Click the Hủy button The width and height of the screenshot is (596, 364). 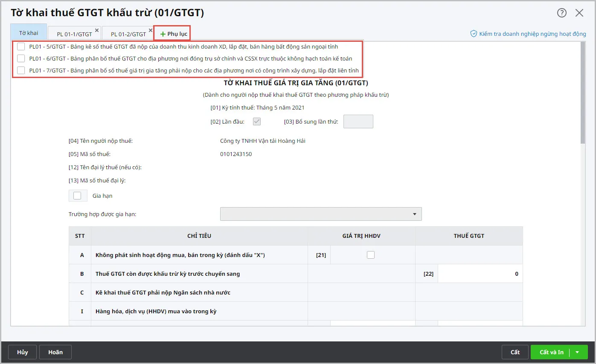click(x=23, y=352)
